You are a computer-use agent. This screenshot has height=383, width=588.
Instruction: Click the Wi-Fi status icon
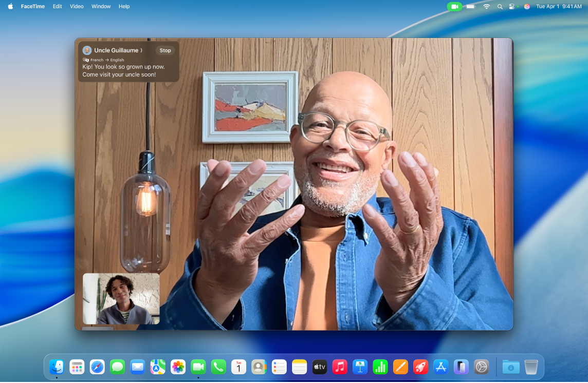[486, 6]
